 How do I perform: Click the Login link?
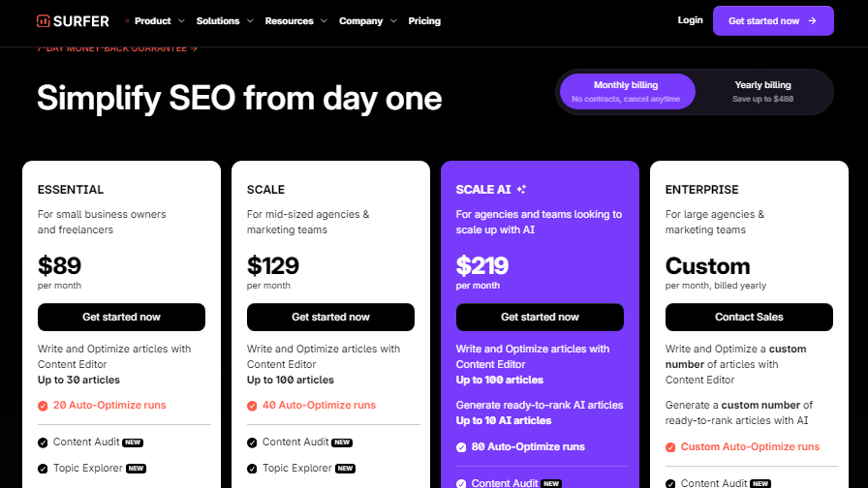[x=691, y=20]
